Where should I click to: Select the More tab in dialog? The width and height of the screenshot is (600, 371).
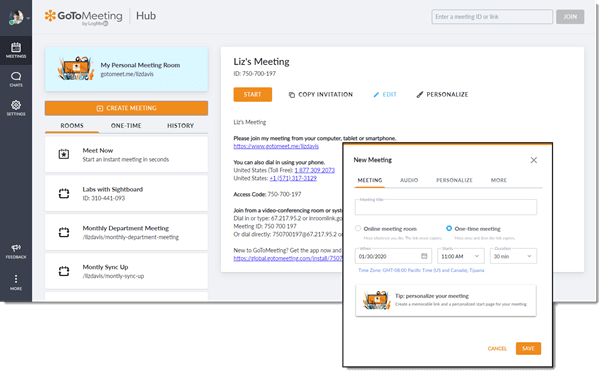point(499,180)
